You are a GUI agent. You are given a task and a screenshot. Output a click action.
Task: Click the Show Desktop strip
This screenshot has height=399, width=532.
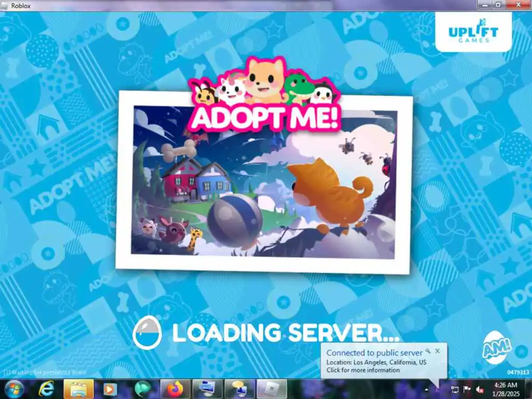(x=529, y=389)
